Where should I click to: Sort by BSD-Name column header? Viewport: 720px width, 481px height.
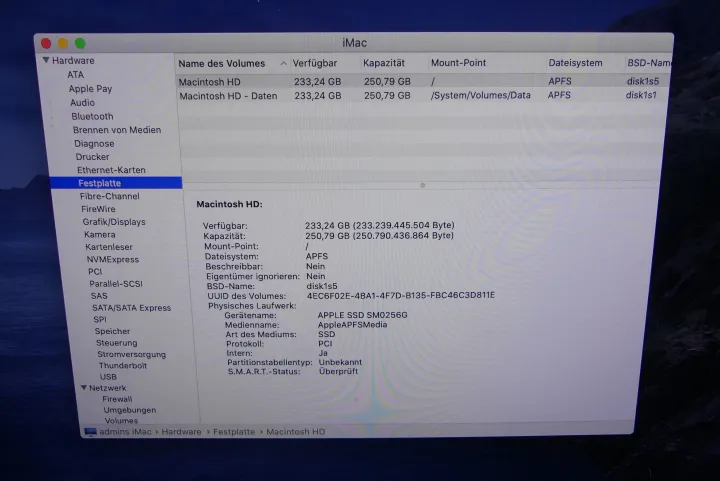(x=649, y=63)
